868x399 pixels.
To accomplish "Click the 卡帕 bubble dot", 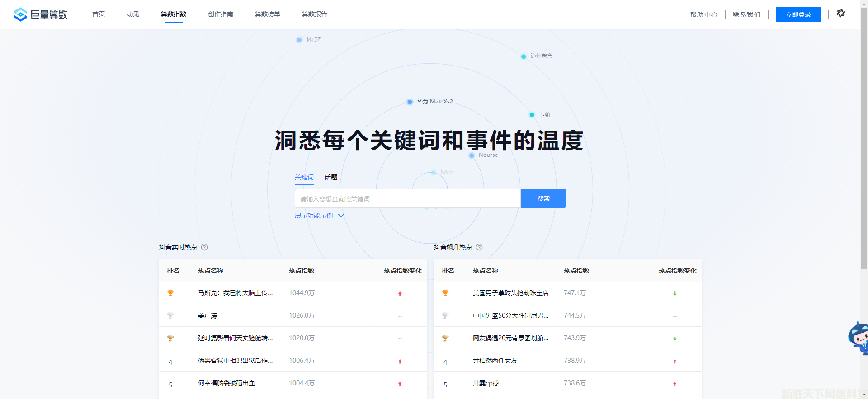I will [532, 115].
